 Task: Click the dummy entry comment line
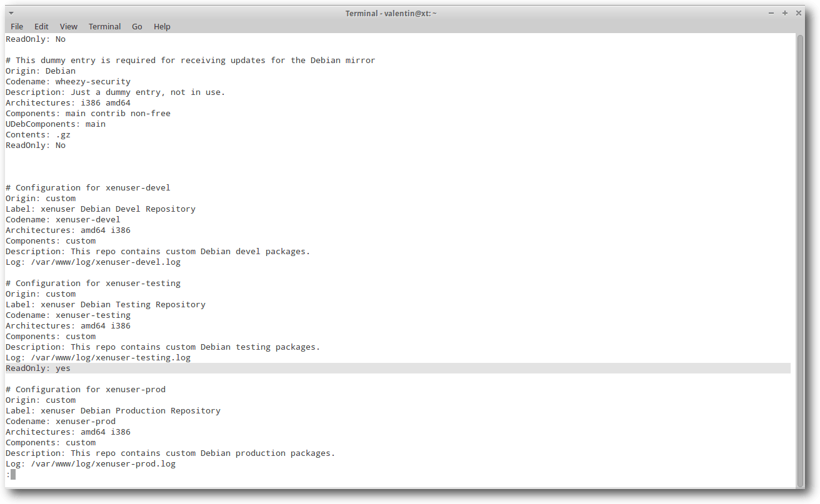tap(191, 60)
